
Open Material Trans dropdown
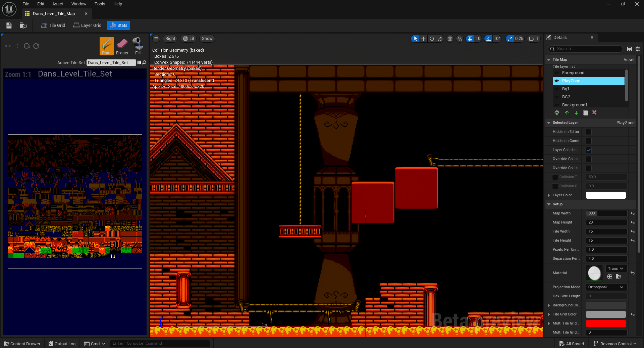(x=616, y=268)
